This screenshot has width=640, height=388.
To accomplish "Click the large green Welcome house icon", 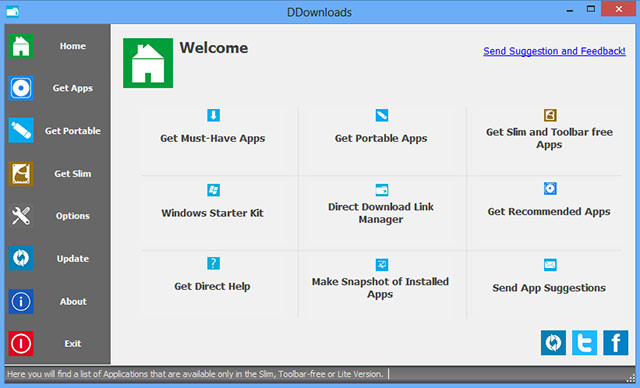I will (148, 63).
